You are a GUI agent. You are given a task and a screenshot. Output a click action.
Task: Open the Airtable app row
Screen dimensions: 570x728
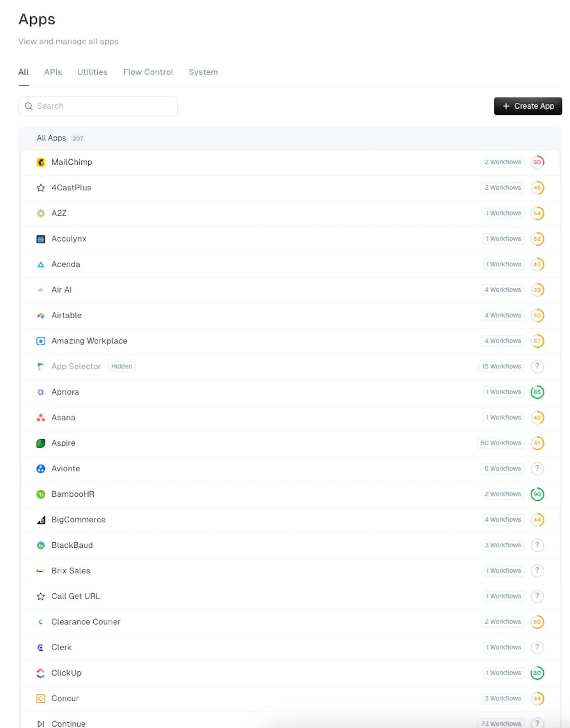click(290, 315)
